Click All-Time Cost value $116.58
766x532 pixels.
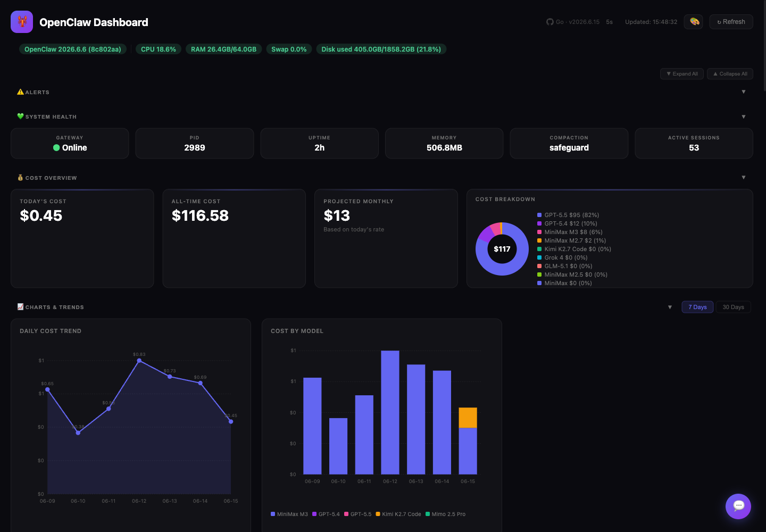click(200, 215)
